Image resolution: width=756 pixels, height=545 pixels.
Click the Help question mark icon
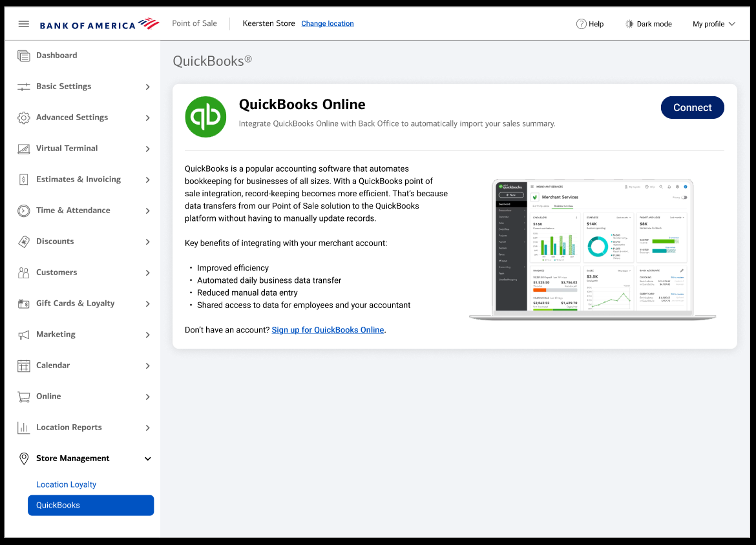pyautogui.click(x=581, y=24)
